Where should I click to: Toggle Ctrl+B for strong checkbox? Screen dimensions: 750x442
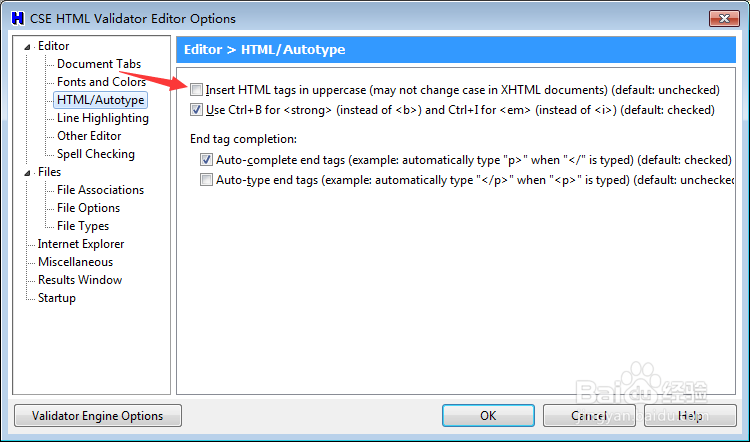coord(196,110)
